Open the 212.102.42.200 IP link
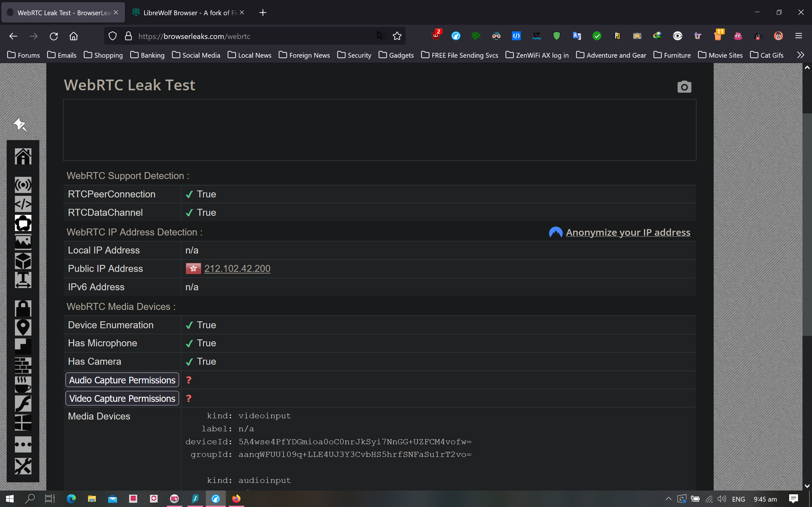This screenshot has width=812, height=507. pyautogui.click(x=237, y=269)
